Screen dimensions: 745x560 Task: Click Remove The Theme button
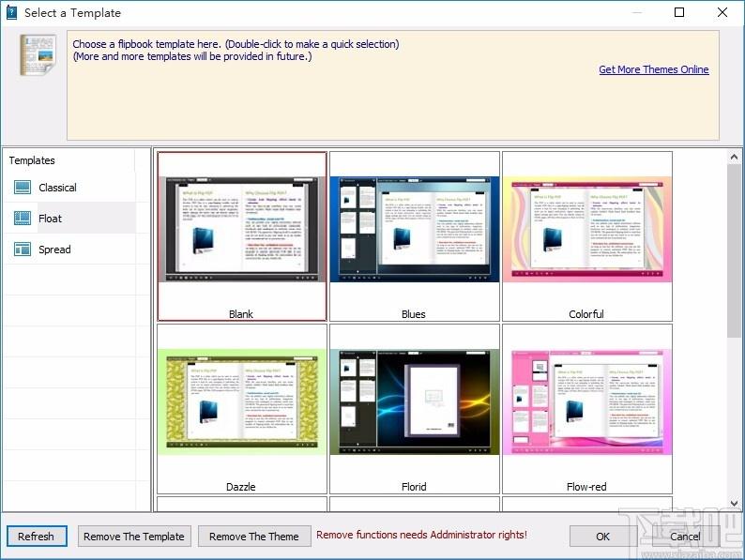coord(254,537)
